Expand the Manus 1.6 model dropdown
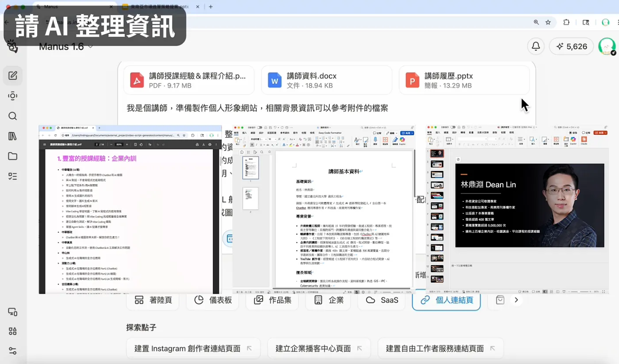 click(x=66, y=46)
